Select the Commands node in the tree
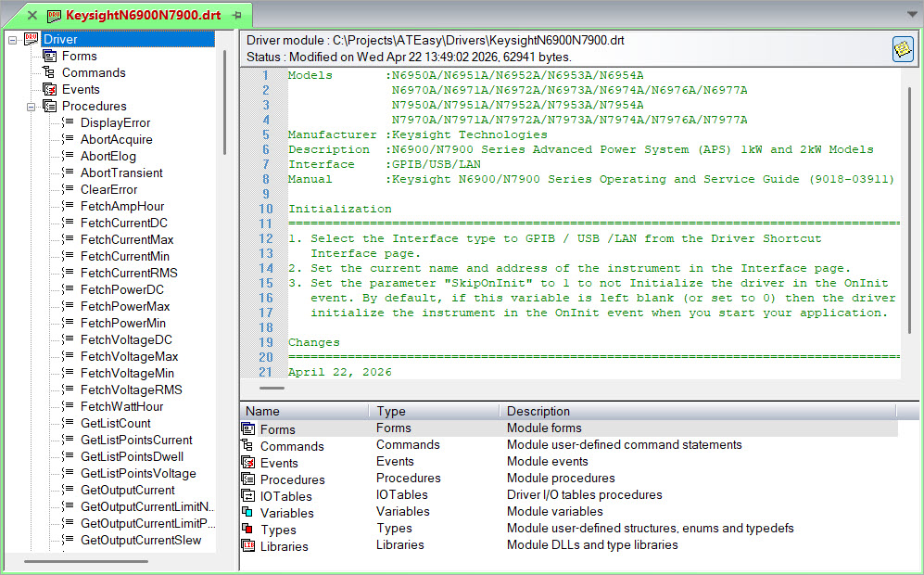The image size is (924, 575). point(94,73)
